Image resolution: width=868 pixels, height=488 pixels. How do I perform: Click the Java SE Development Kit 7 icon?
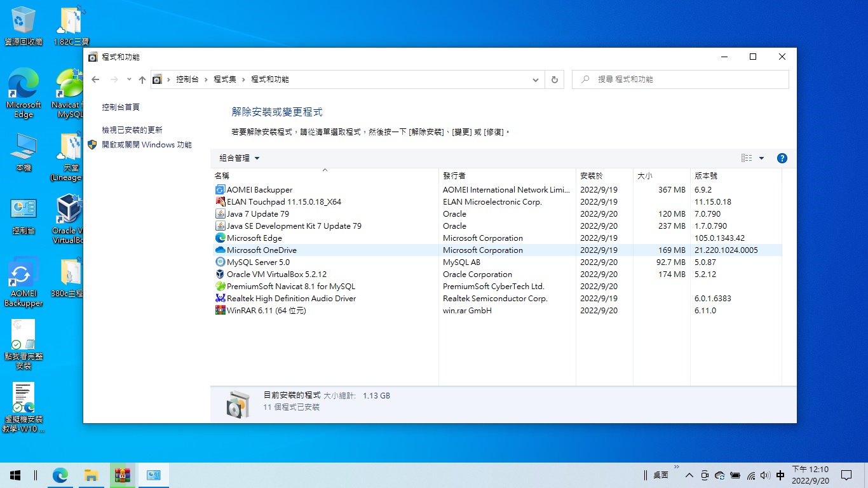coord(220,226)
